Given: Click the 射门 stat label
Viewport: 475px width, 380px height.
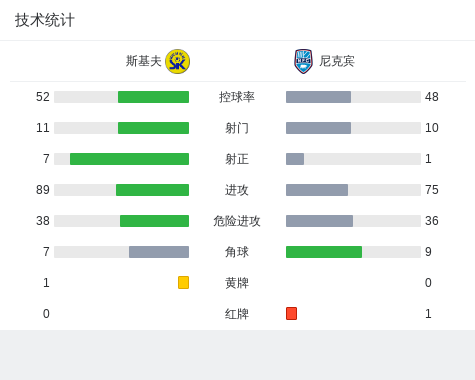Looking at the screenshot, I should coord(237,128).
